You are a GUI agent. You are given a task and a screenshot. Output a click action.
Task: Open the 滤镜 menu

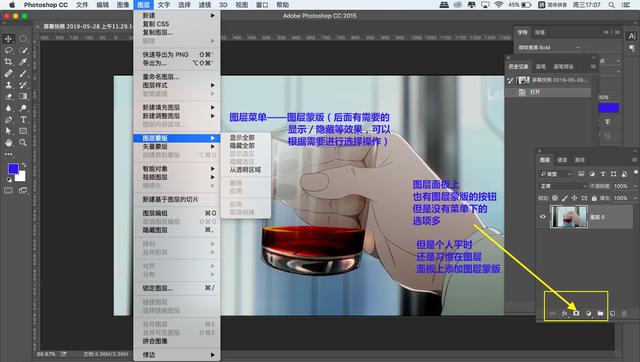tap(204, 5)
